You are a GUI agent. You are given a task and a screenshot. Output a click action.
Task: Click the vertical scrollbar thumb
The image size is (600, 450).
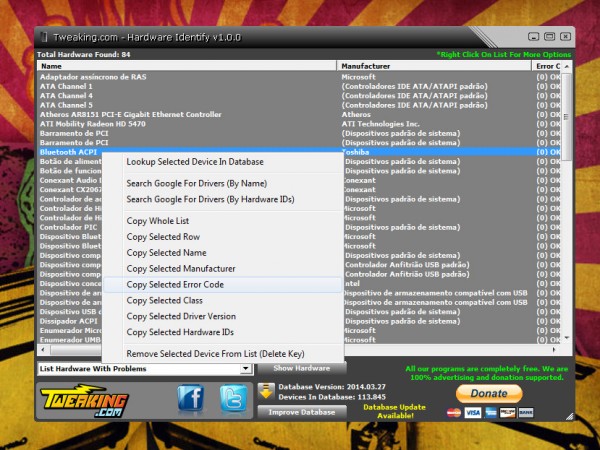point(567,117)
